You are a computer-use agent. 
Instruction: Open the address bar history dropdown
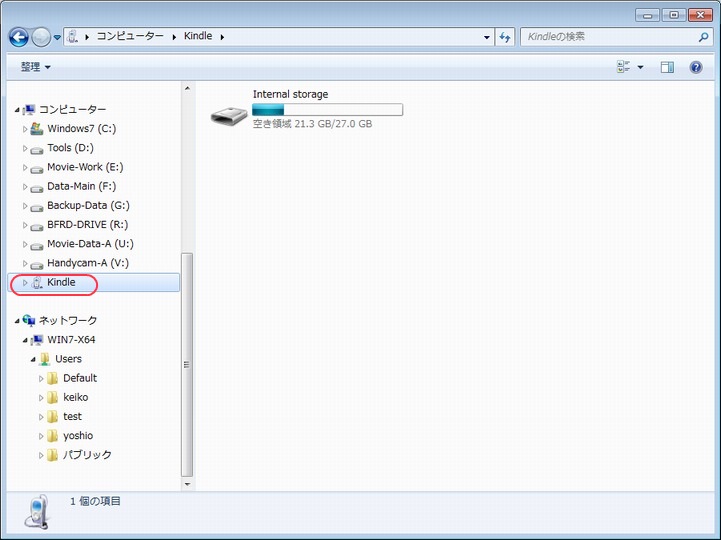(487, 37)
